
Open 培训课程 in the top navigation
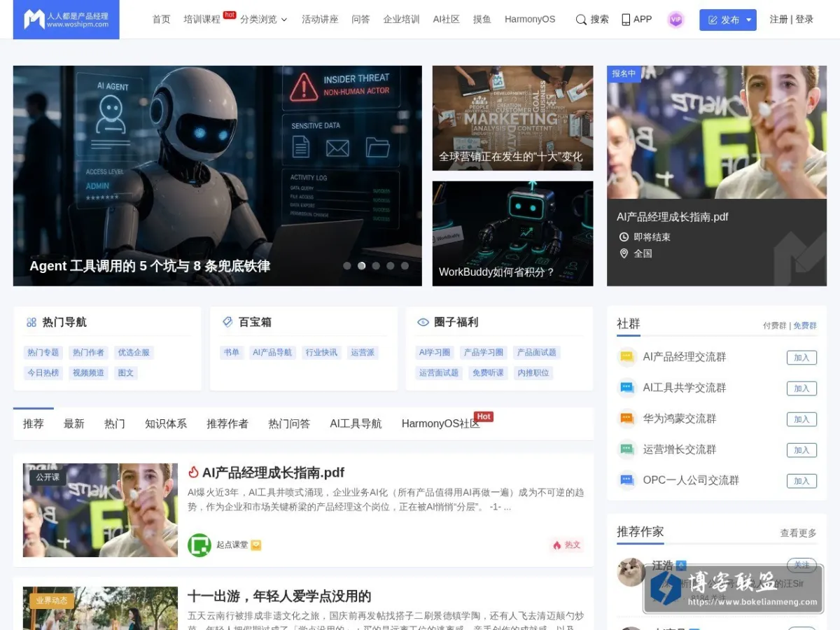[202, 20]
